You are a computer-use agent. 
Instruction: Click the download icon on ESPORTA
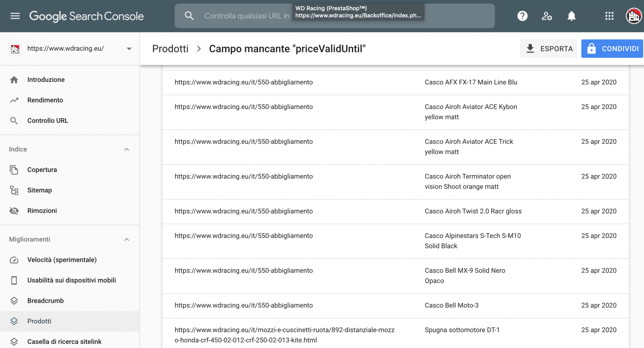pyautogui.click(x=530, y=49)
